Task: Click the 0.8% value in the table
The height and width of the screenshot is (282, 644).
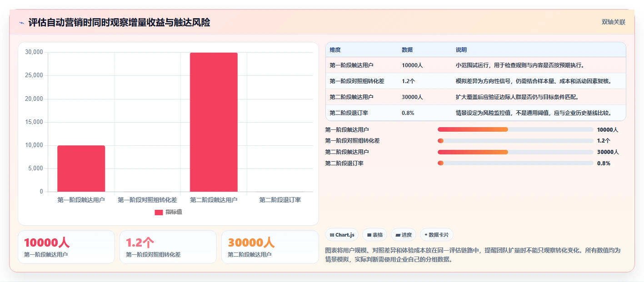Action: click(x=408, y=113)
